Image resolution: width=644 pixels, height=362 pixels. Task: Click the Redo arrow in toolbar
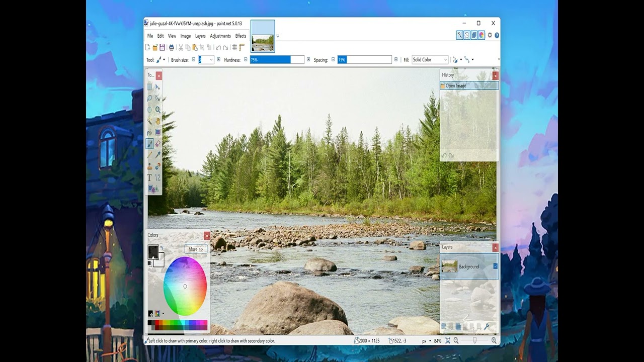click(225, 47)
